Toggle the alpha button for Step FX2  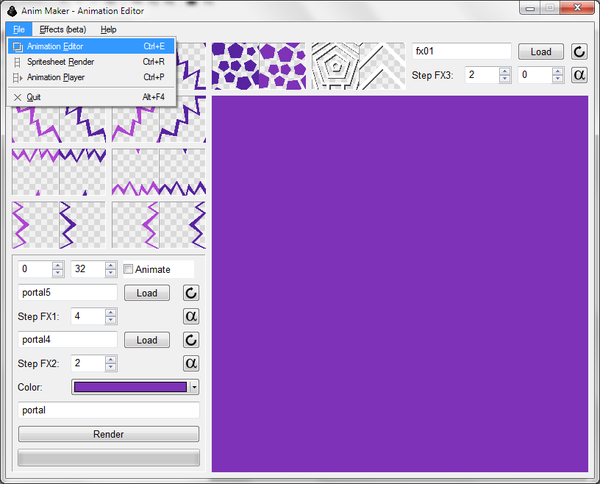(x=191, y=363)
